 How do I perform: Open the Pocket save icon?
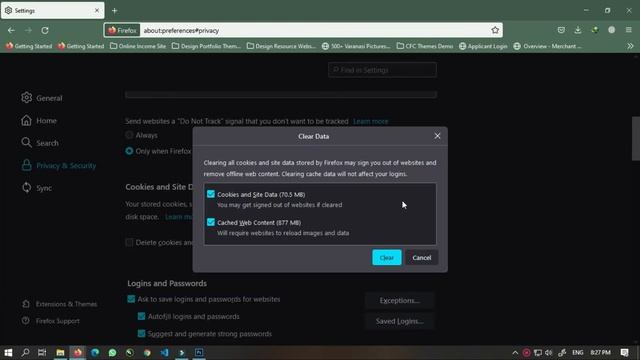click(561, 30)
